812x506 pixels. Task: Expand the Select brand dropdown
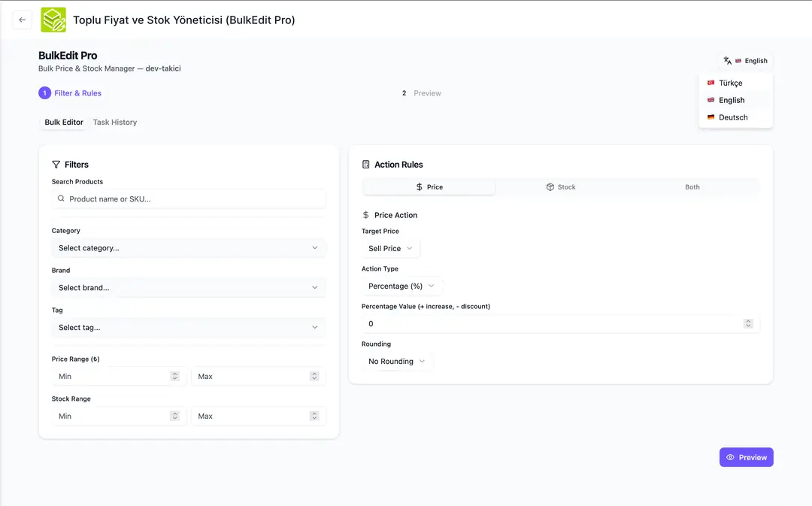coord(188,287)
